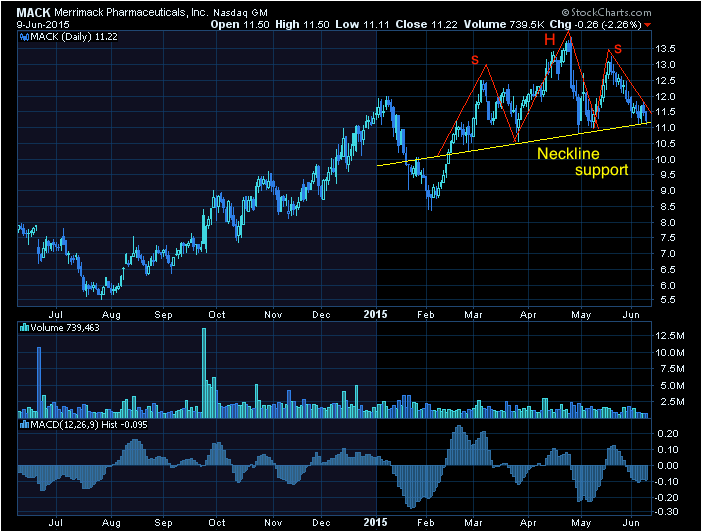Click the 0.00 MACD axis label
This screenshot has width=702, height=532.
coord(668,465)
